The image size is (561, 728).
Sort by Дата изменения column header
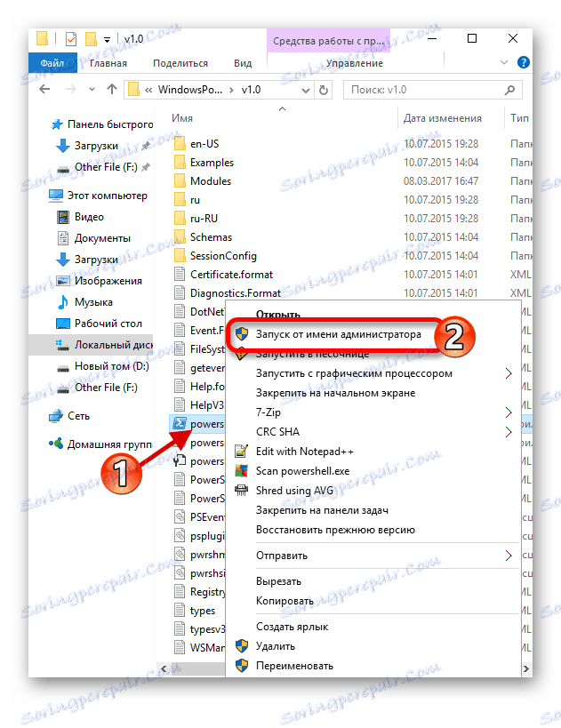[x=442, y=118]
